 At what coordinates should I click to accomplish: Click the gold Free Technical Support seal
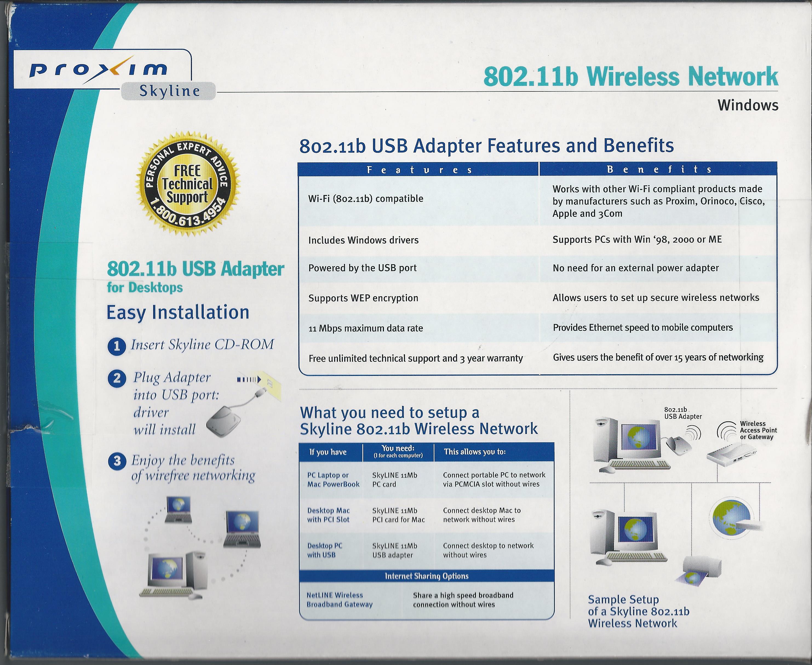[x=187, y=184]
